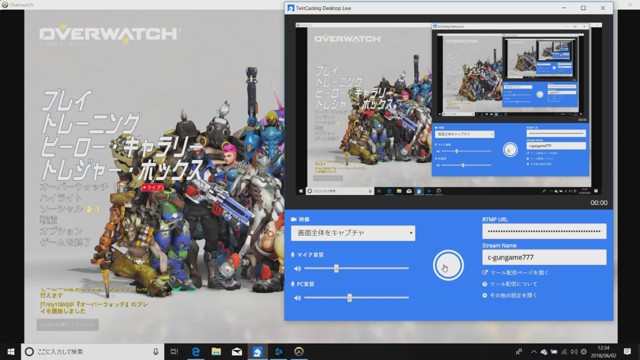Open トレジャー・ボックス menu entry

[121, 170]
